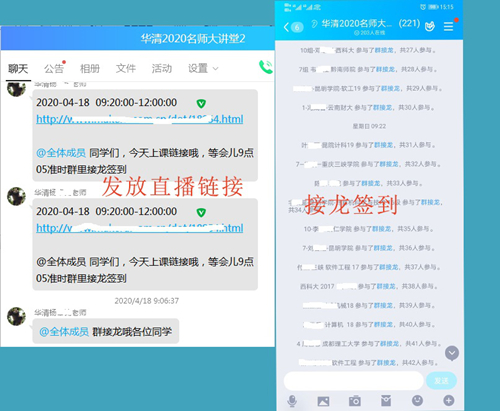Open the group menu hamburger icon

[449, 26]
